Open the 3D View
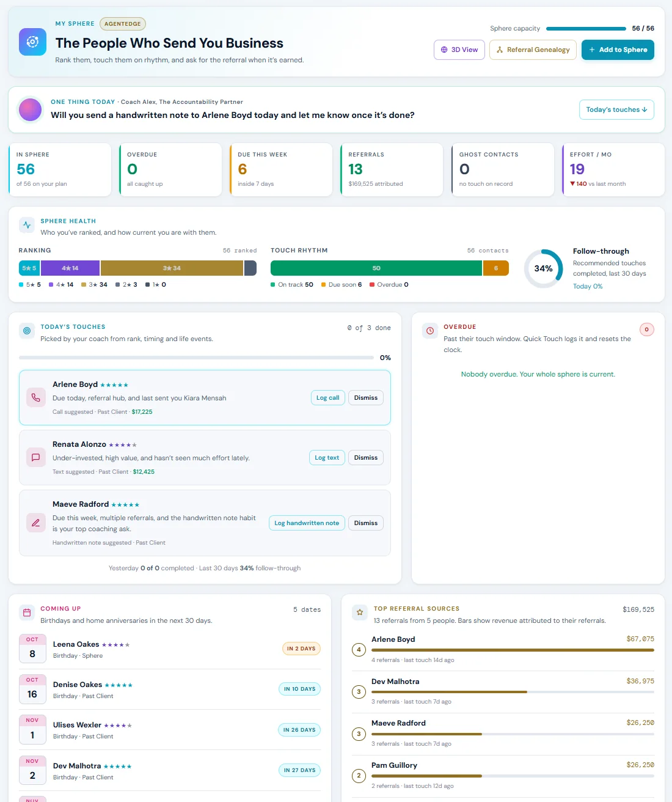Screen dimensions: 672x802 tap(459, 50)
